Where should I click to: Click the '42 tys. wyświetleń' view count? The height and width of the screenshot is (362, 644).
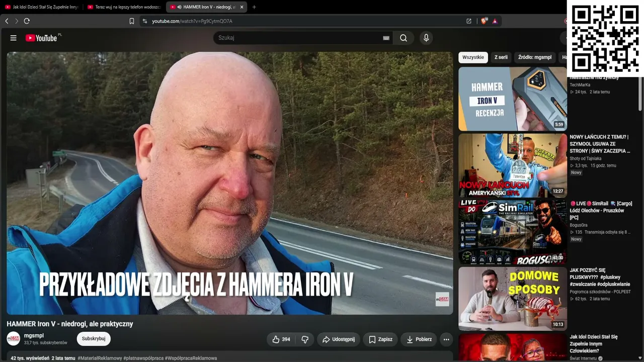point(30,358)
